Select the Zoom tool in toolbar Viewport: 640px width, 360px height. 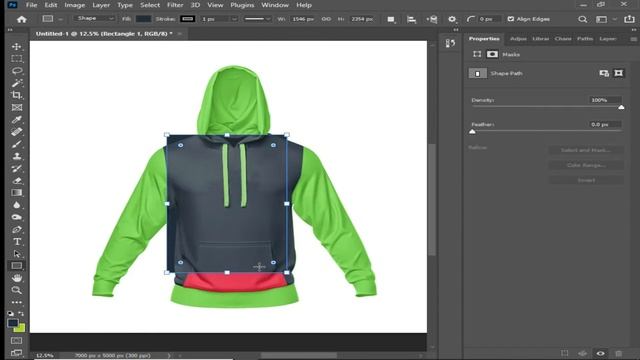17,290
